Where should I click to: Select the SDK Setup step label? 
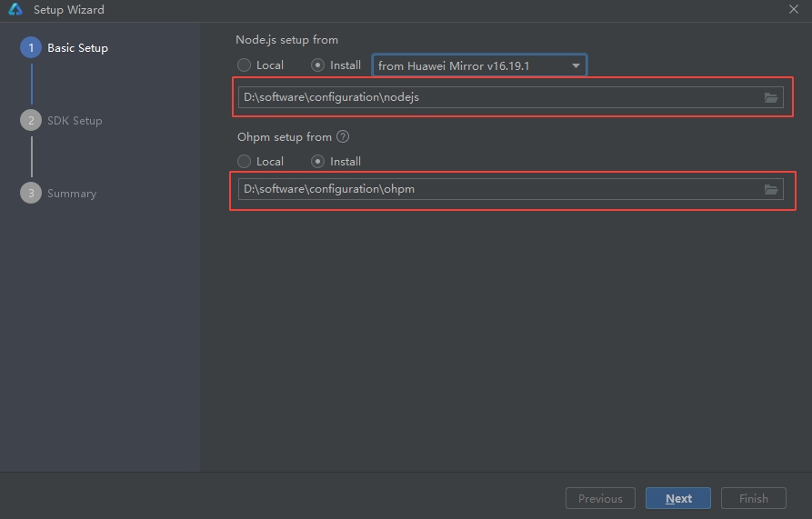75,121
